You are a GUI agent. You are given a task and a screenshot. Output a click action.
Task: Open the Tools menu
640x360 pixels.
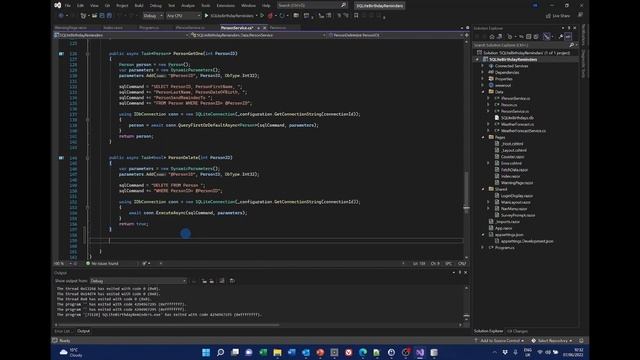206,5
